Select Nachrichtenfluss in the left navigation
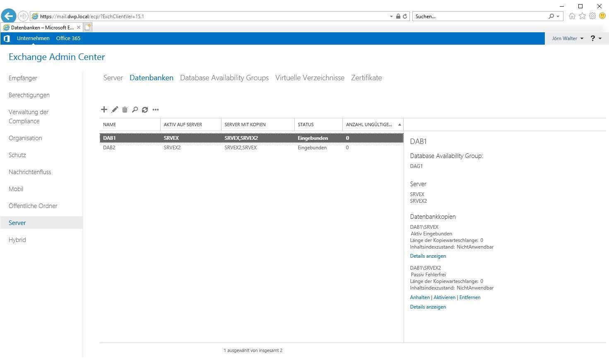This screenshot has height=364, width=609. 30,172
